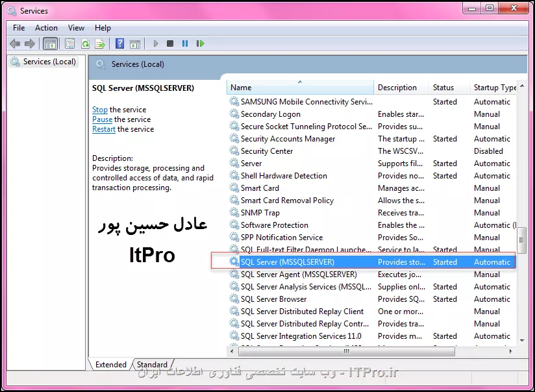Click the vertical scrollbar down arrow
This screenshot has height=392, width=535.
[522, 340]
